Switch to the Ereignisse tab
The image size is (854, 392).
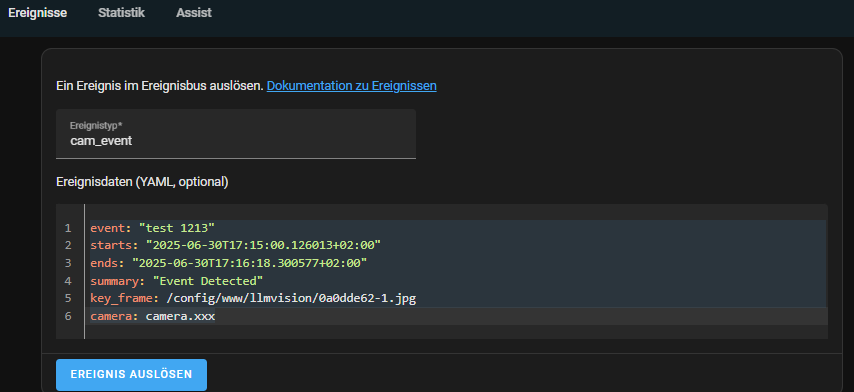click(38, 13)
